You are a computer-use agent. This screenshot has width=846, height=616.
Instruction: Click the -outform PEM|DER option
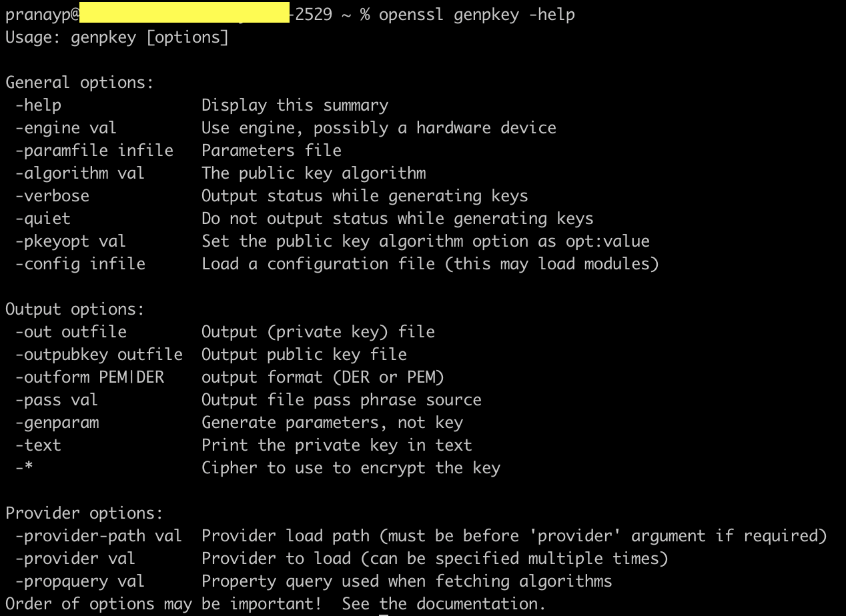click(89, 377)
